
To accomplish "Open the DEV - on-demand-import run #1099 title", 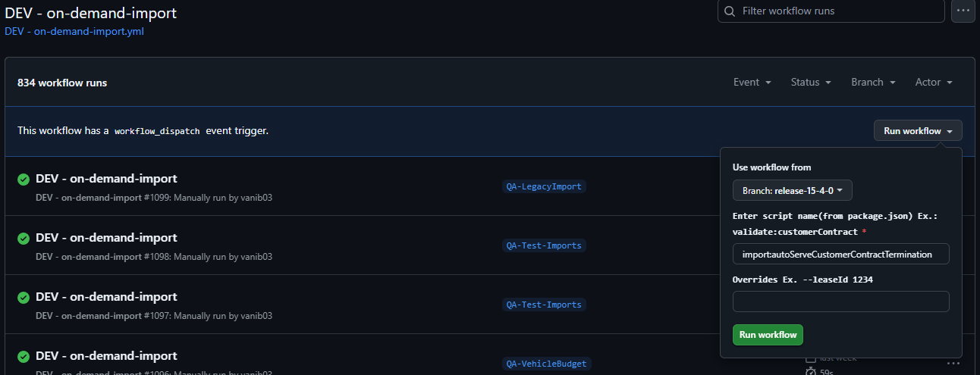I will [106, 179].
